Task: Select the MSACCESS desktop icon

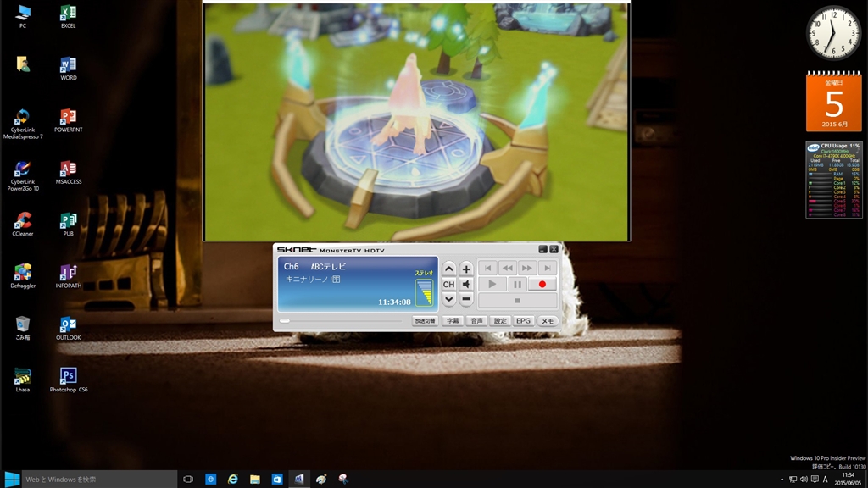Action: [x=68, y=173]
